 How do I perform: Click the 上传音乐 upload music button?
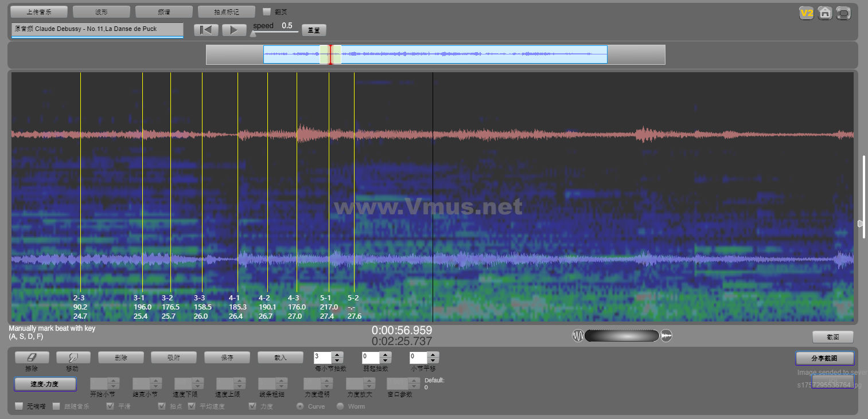[39, 11]
